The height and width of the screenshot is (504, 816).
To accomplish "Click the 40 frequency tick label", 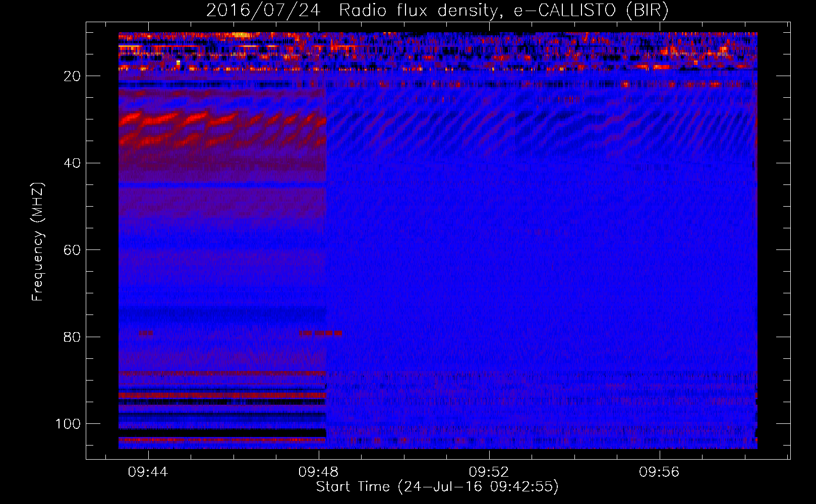I will pyautogui.click(x=72, y=163).
